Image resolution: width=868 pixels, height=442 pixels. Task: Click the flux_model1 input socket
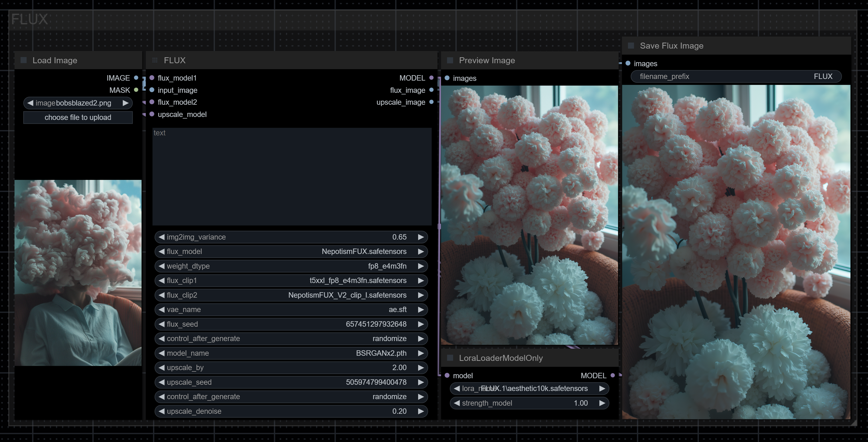152,78
